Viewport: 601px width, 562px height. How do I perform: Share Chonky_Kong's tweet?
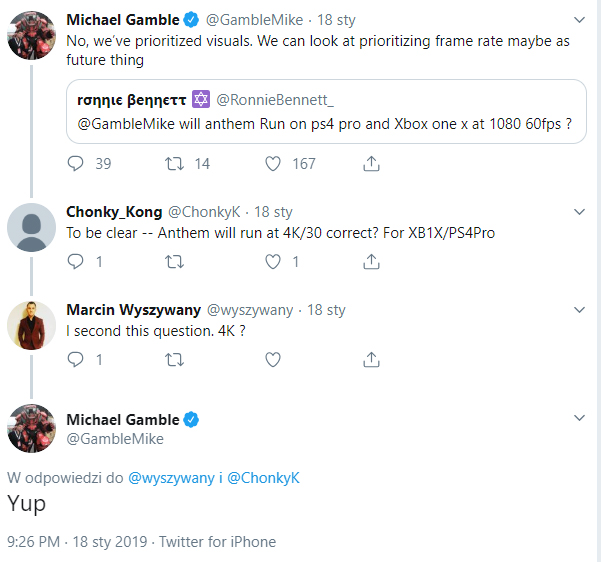[x=371, y=262]
